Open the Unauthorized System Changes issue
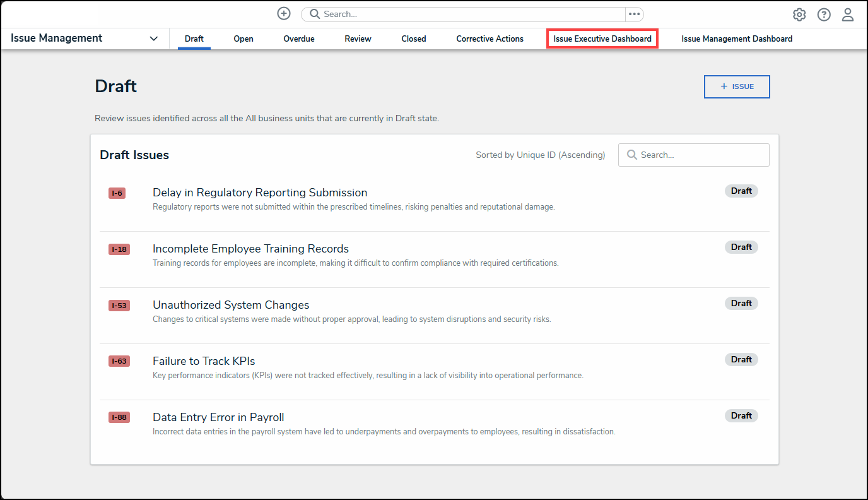Screen dimensions: 868x500 [x=231, y=304]
